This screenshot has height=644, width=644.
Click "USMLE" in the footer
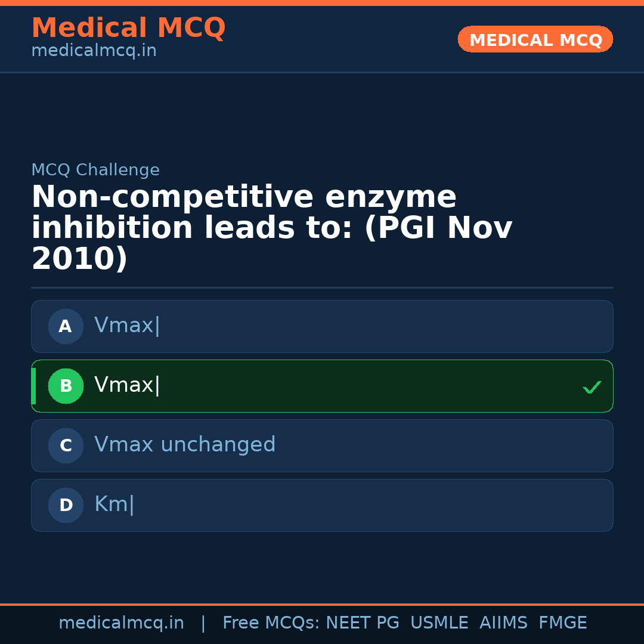tap(439, 623)
